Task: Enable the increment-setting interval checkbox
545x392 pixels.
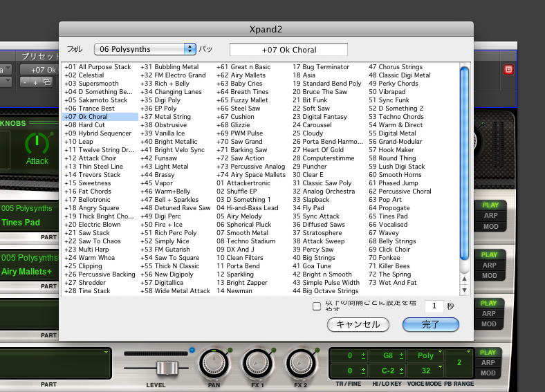Action: pos(317,306)
